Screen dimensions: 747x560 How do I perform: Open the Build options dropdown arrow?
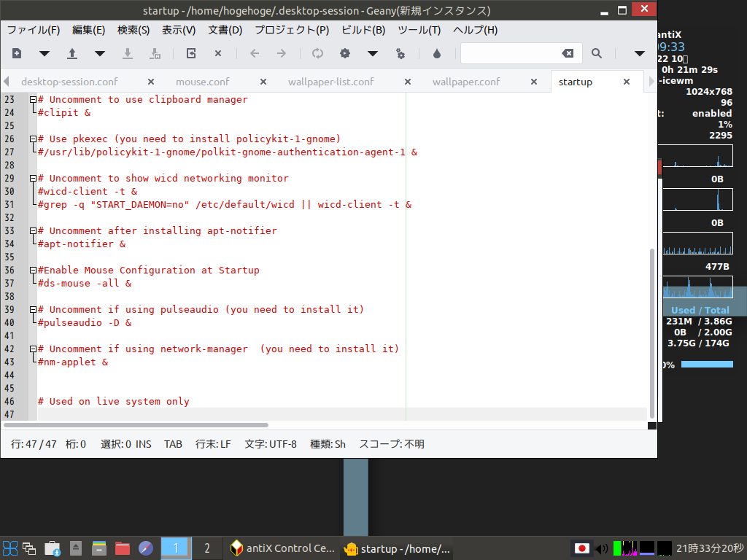[x=373, y=53]
